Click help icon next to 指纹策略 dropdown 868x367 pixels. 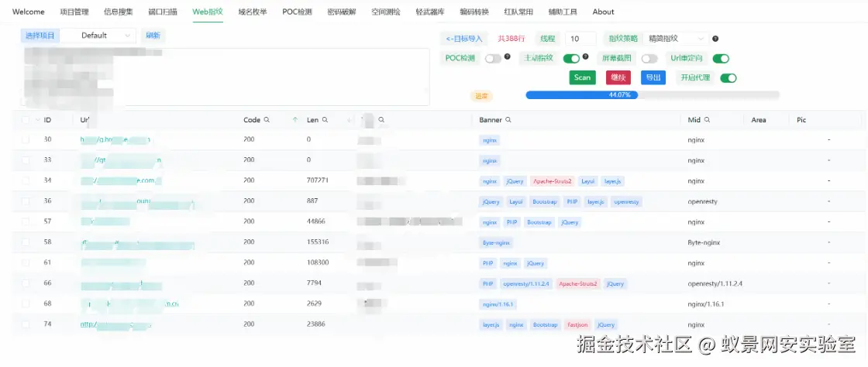click(715, 39)
